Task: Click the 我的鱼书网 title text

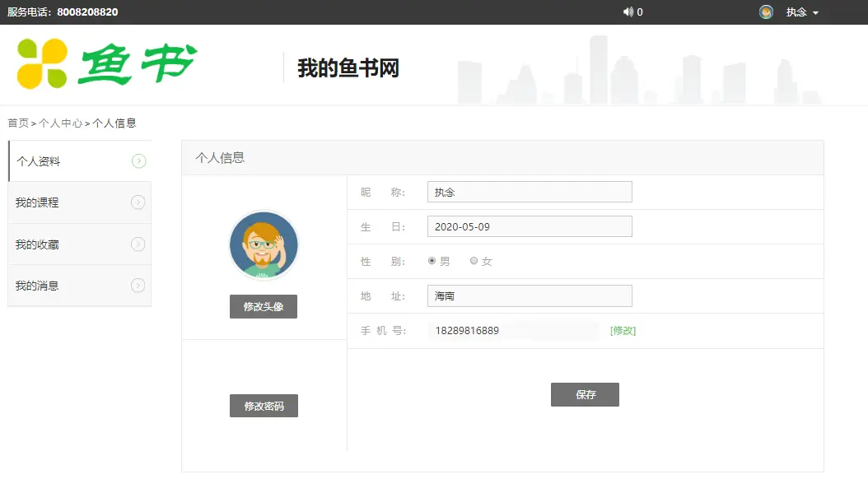Action: point(348,68)
